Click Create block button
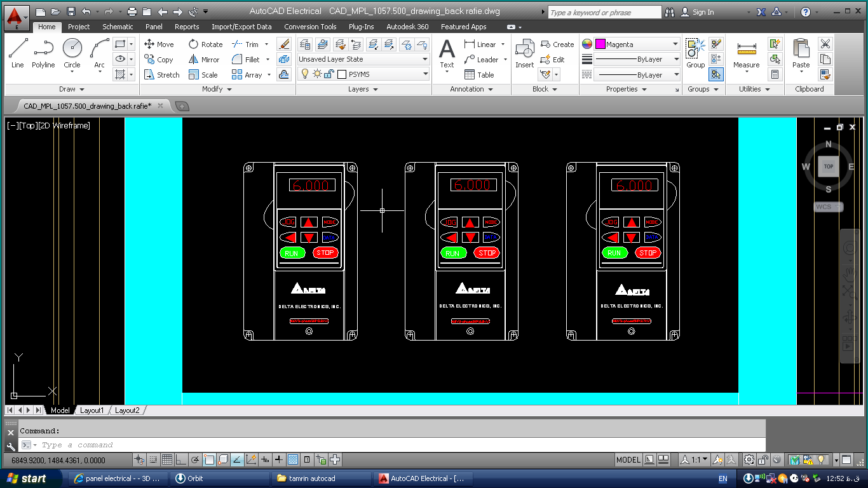The image size is (868, 488). (557, 44)
